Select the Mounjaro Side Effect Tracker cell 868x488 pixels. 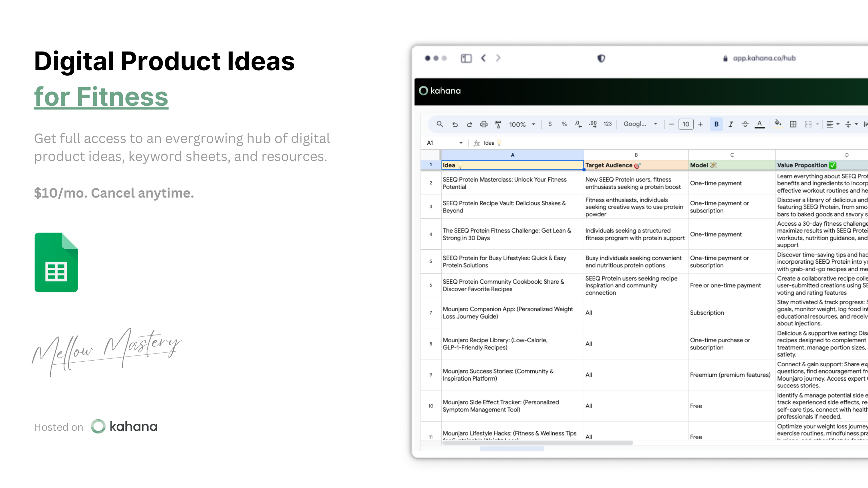pos(512,406)
